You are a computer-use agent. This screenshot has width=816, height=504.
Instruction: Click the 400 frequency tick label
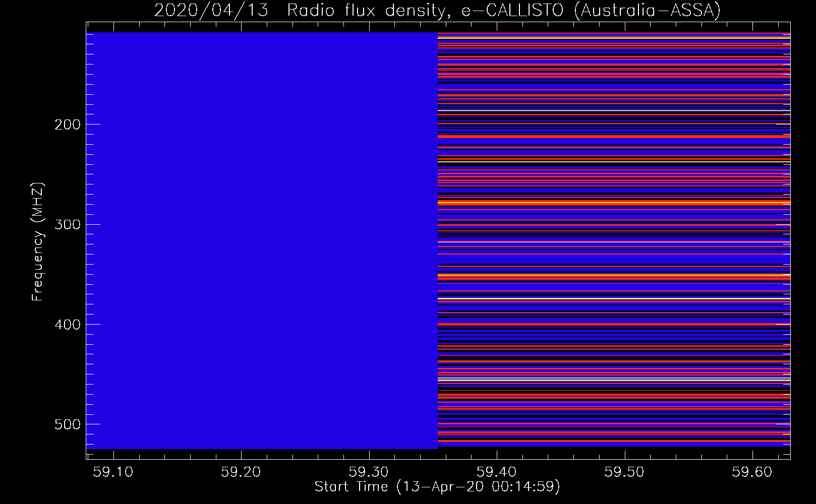tap(67, 325)
